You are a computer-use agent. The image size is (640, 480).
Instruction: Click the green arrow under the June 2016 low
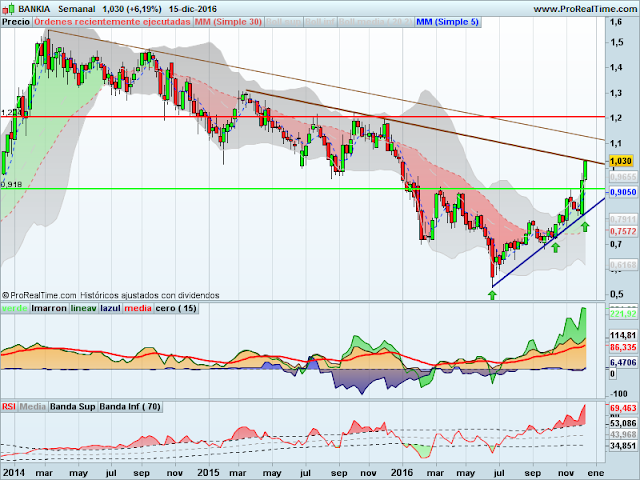492,295
